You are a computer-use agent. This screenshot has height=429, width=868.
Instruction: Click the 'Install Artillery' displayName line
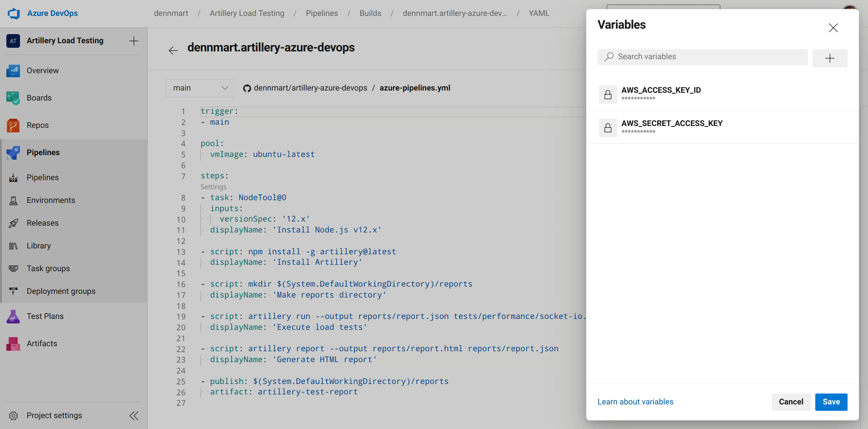(286, 262)
